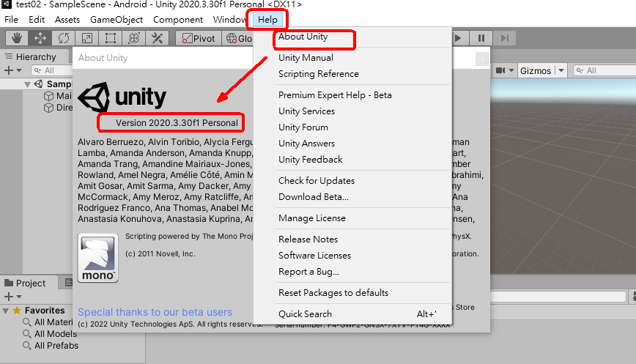
Task: Select the Directional Light object
Action: (58, 108)
